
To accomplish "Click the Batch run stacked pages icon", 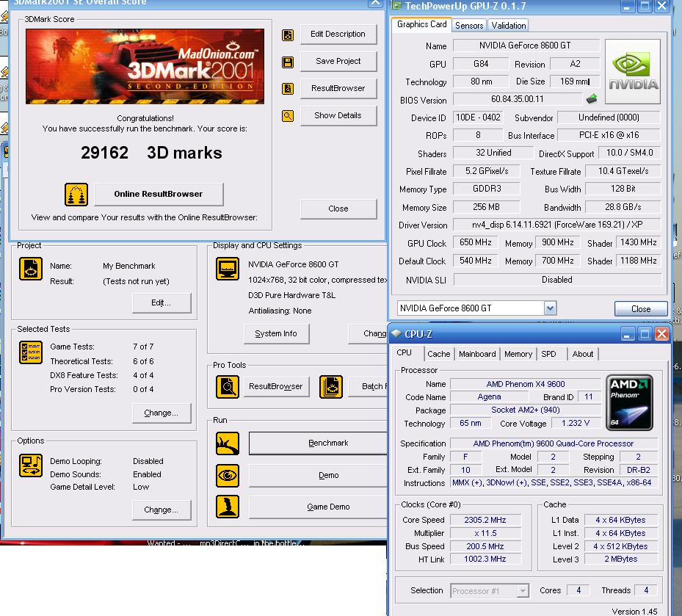I will [331, 387].
